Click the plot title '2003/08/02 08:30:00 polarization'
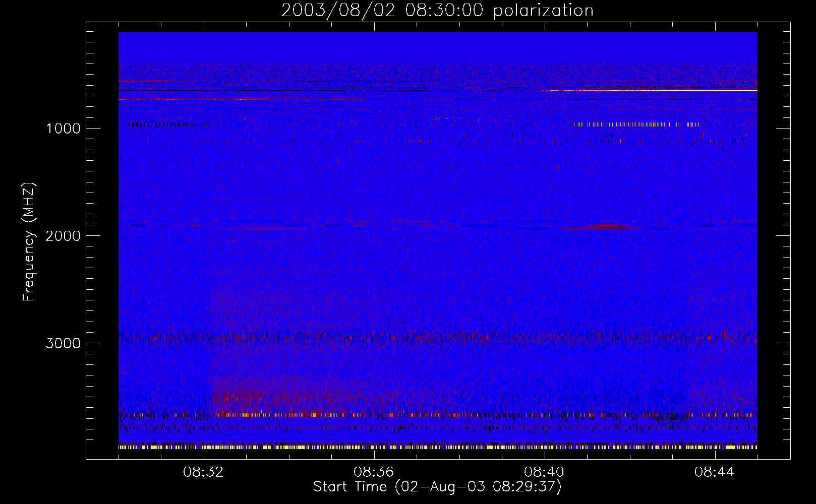Viewport: 816px width, 504px height. click(x=437, y=11)
